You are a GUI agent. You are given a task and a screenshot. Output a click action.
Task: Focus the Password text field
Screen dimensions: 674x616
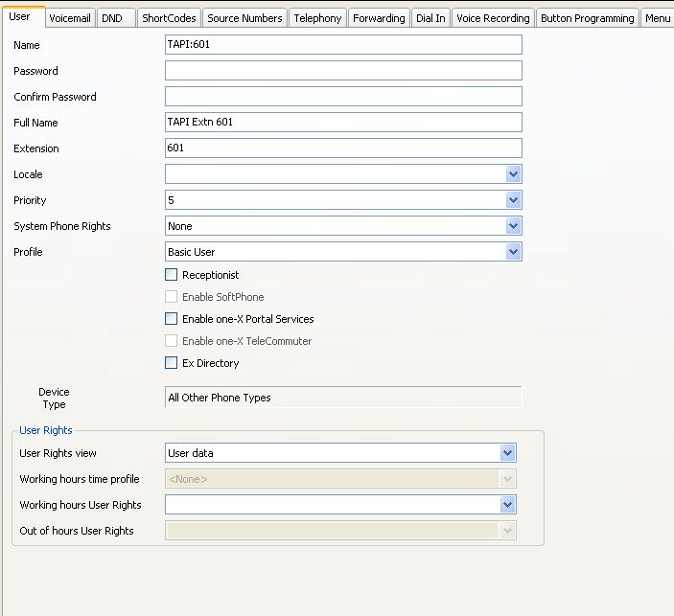click(x=343, y=71)
